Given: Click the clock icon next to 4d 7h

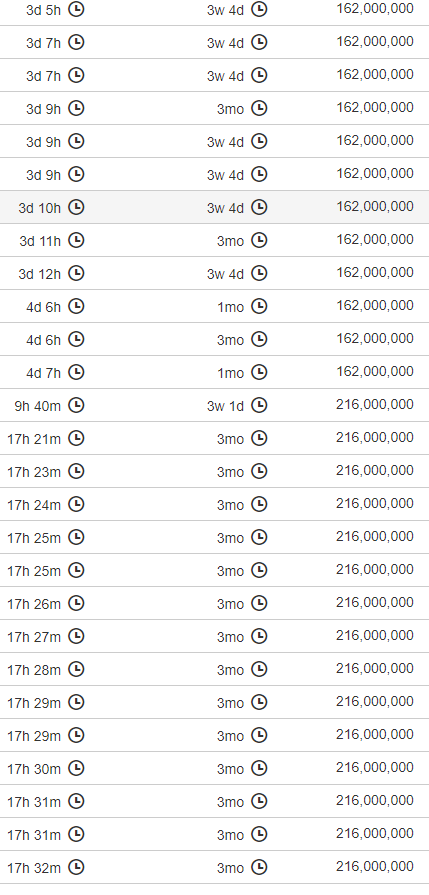Looking at the screenshot, I should 76,372.
